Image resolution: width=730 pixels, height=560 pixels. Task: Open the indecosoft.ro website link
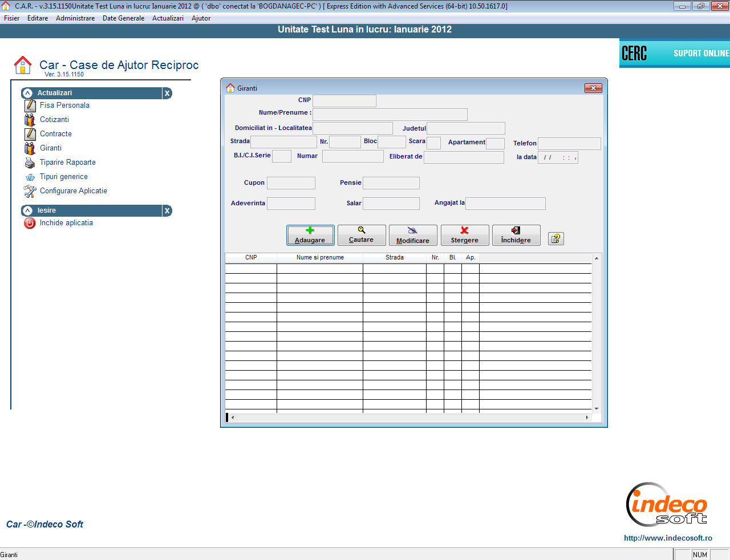pyautogui.click(x=667, y=538)
